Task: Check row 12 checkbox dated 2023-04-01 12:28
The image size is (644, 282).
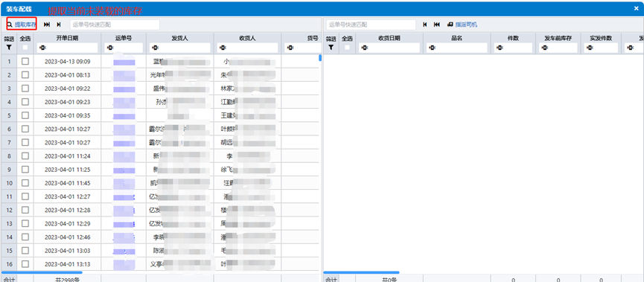Action: click(25, 210)
